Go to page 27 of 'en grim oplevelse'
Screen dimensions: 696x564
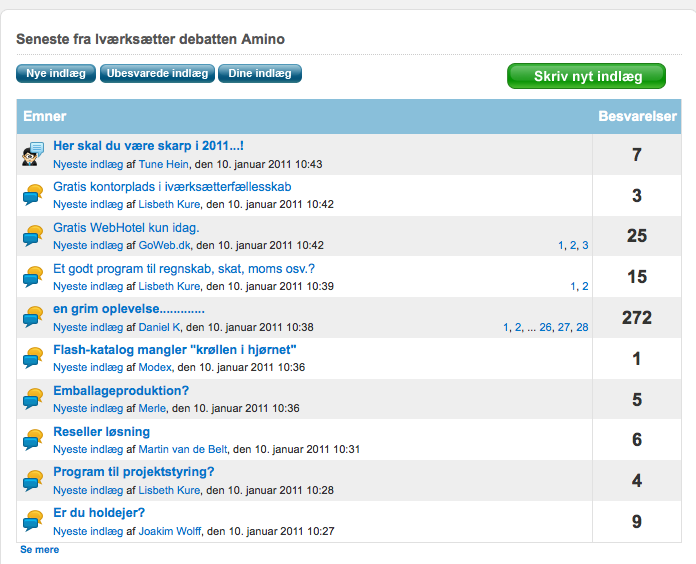click(x=564, y=327)
